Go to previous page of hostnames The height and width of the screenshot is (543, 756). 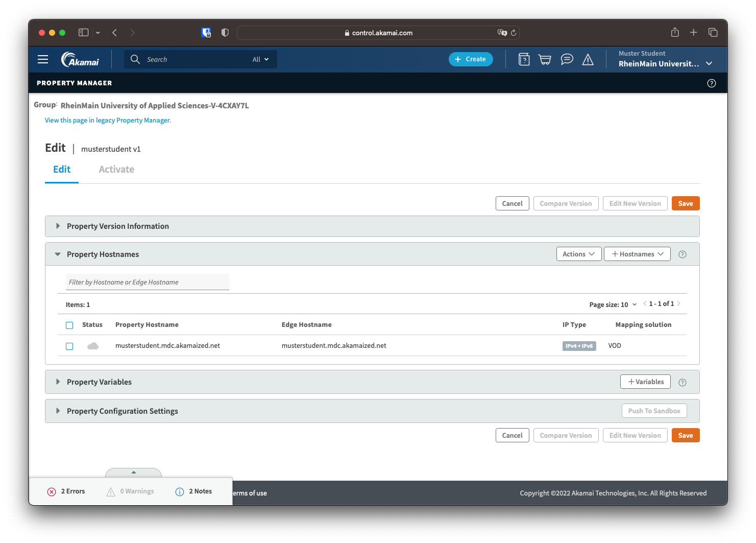[x=645, y=304]
